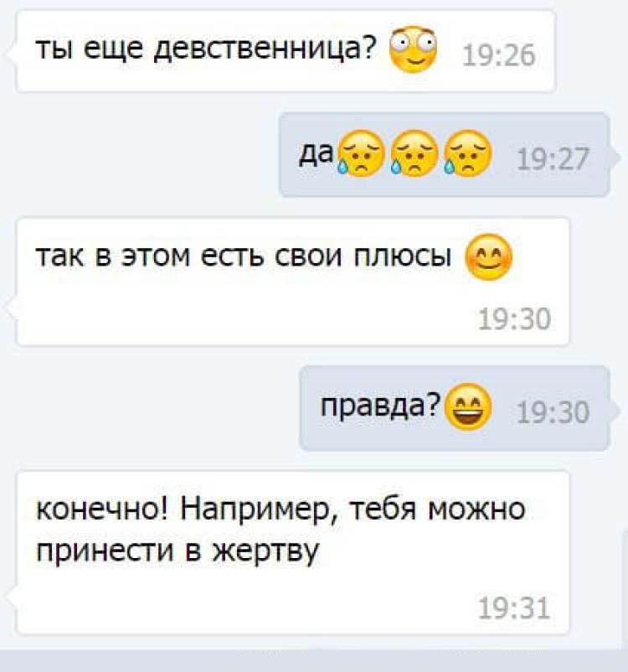This screenshot has width=628, height=672.
Task: Click the first crying emoji after да
Action: [361, 153]
